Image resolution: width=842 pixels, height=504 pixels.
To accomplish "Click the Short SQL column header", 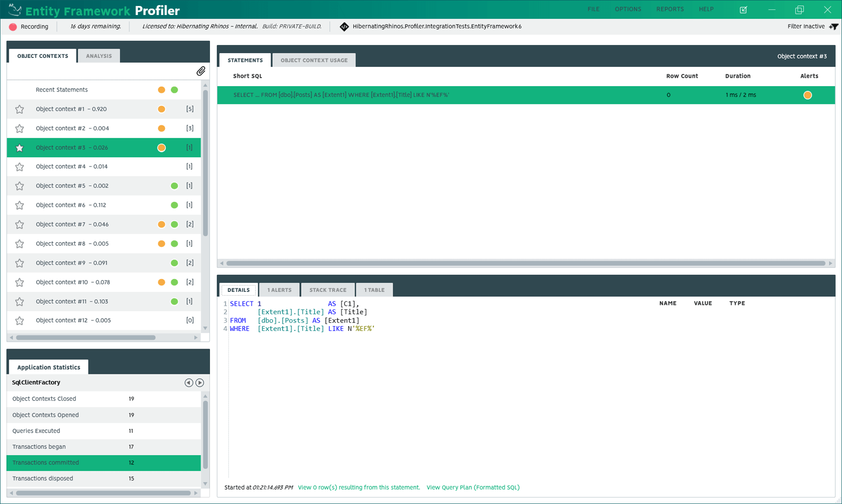I will [x=247, y=76].
